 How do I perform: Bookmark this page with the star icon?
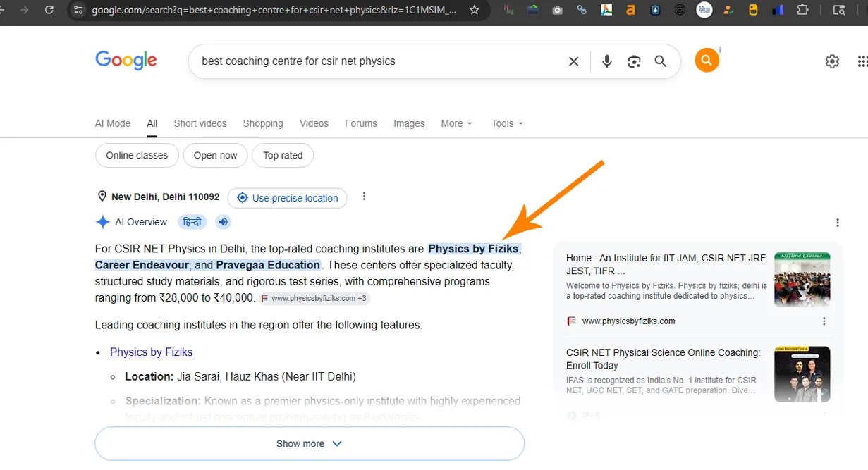coord(475,10)
